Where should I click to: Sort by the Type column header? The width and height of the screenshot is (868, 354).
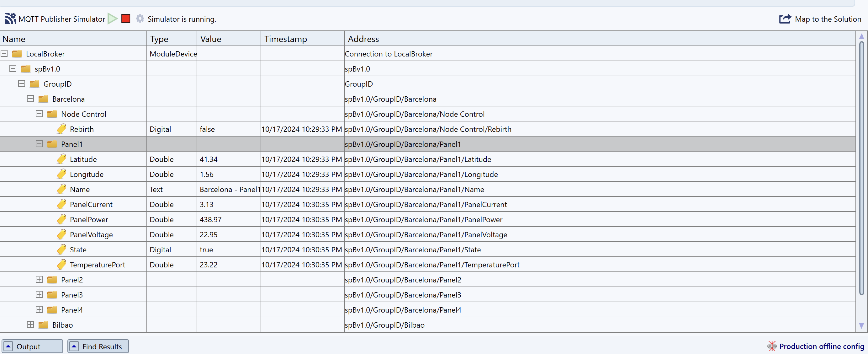pyautogui.click(x=172, y=39)
